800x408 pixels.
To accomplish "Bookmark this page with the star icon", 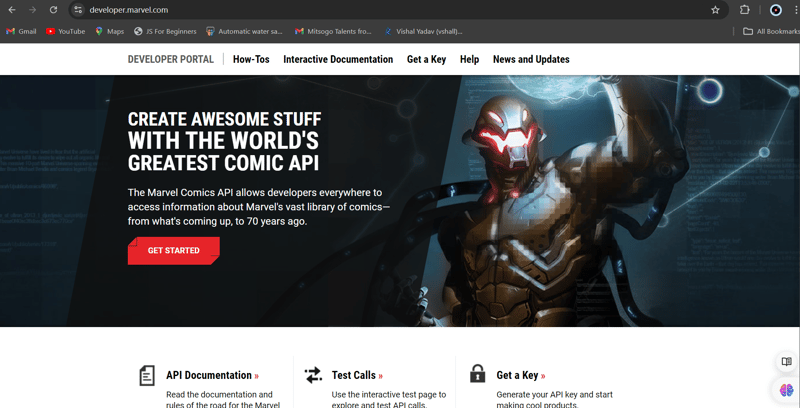I will [x=715, y=10].
